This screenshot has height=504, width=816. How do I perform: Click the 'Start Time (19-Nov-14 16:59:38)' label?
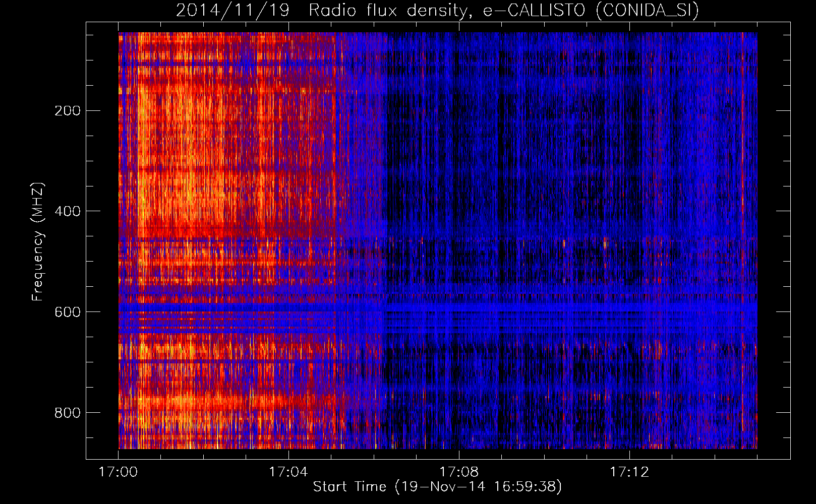pyautogui.click(x=437, y=487)
